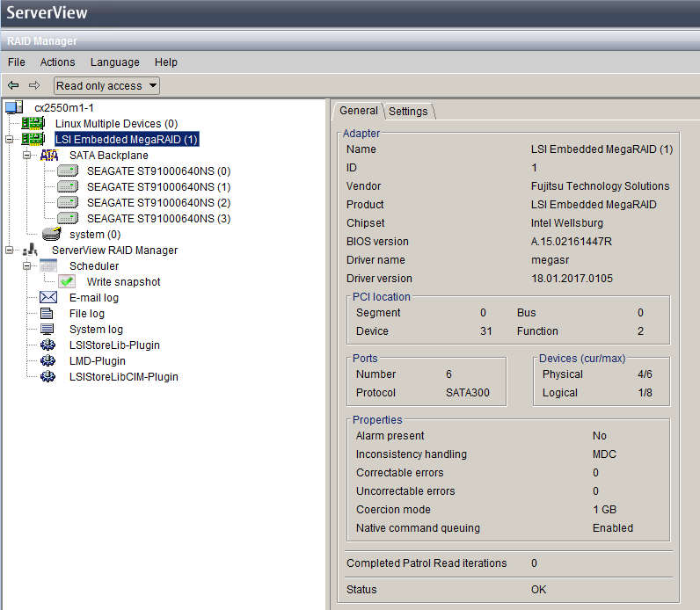Select the LMD-Plugin label
Image resolution: width=700 pixels, height=610 pixels.
pos(98,361)
